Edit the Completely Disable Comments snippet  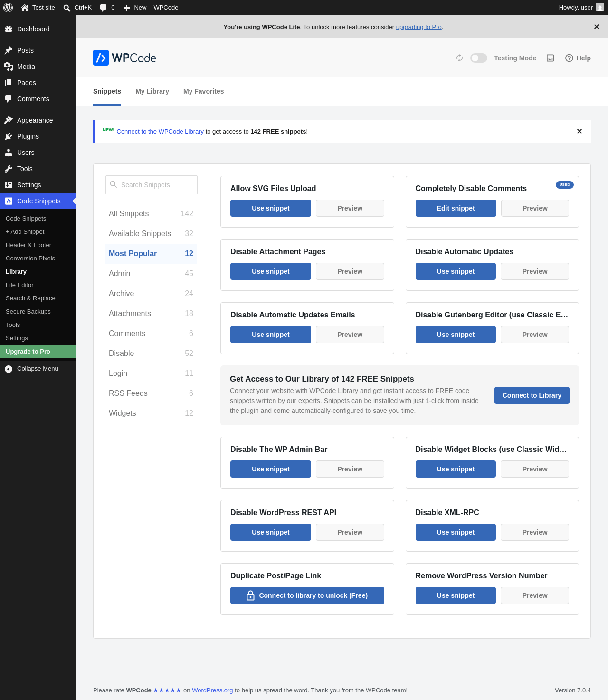tap(456, 208)
